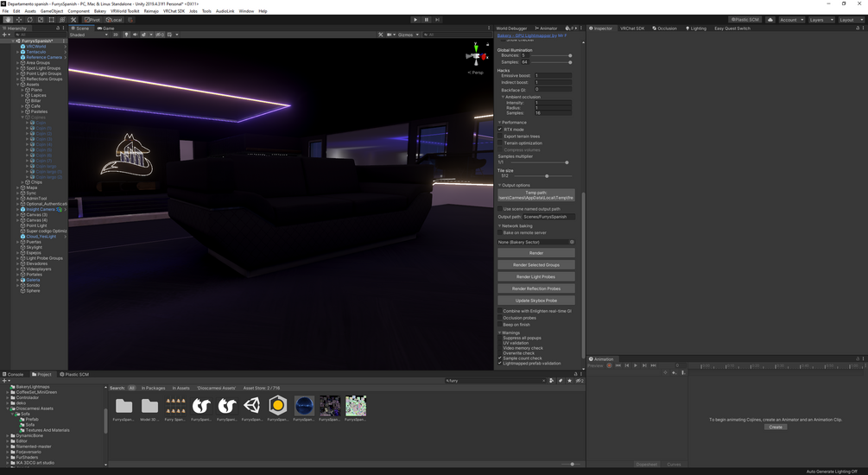868x475 pixels.
Task: Expand the Dynamicbone folder in Project
Action: [8, 435]
